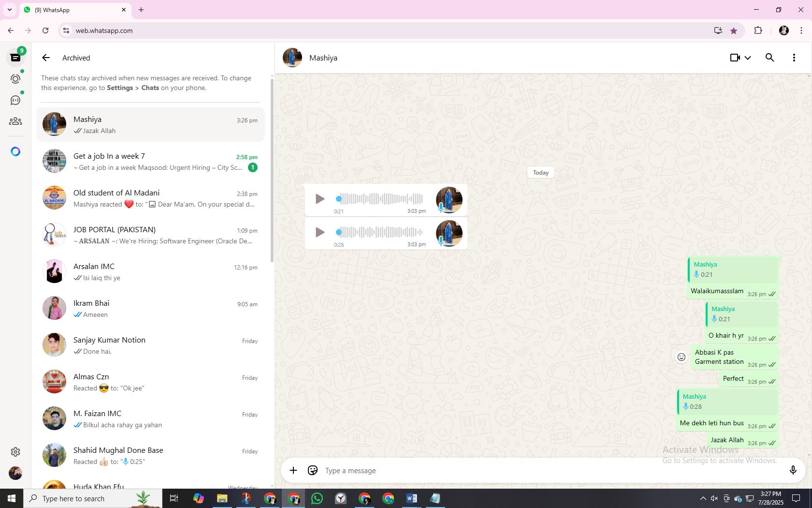Viewport: 812px width, 508px height.
Task: Toggle the bookmark star for this page
Action: (x=734, y=30)
